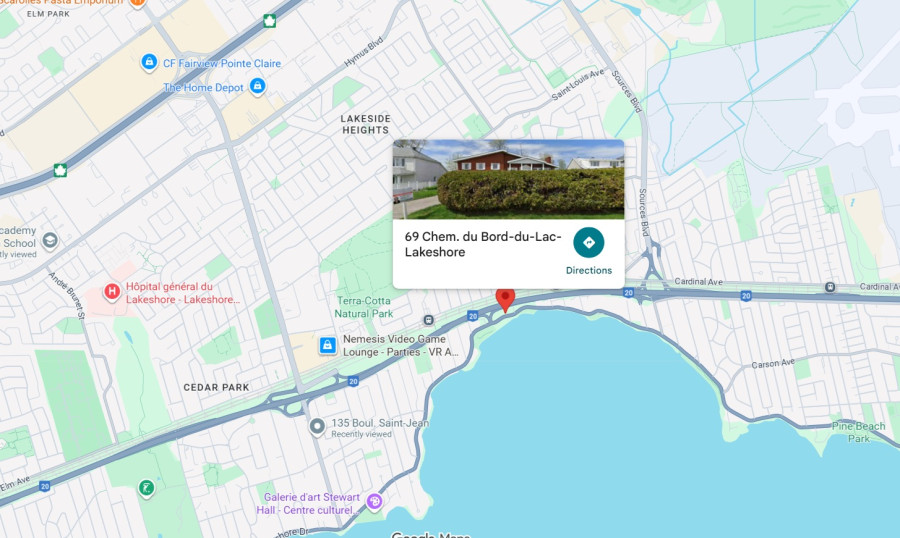Click the red hospital H icon
This screenshot has height=538, width=900.
coord(112,292)
